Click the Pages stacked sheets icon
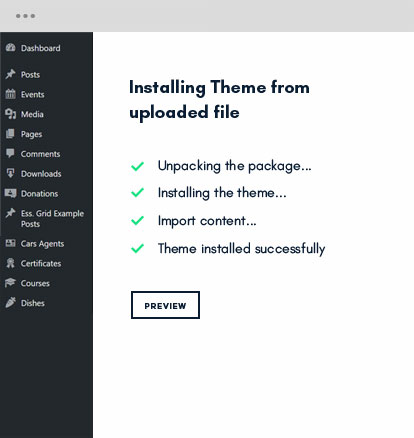The height and width of the screenshot is (438, 414). click(x=10, y=134)
